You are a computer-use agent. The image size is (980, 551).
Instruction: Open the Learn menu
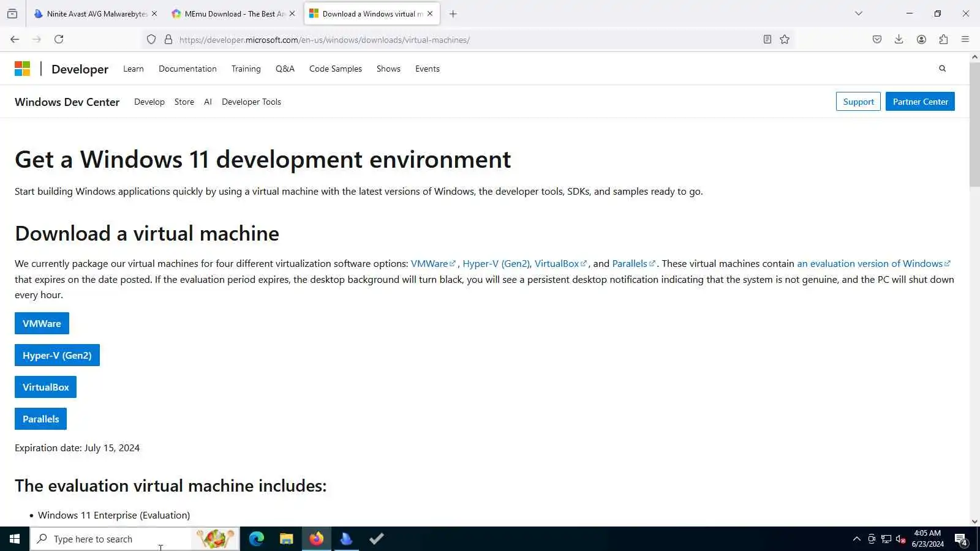(134, 69)
